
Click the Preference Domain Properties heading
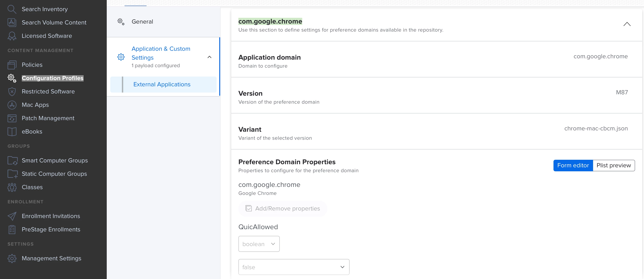click(287, 162)
